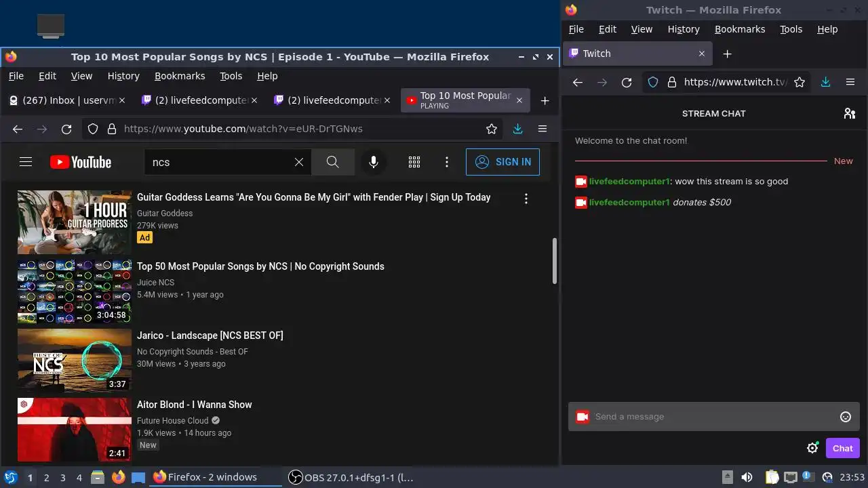The width and height of the screenshot is (868, 488).
Task: Open new tab in Twitch window
Action: pyautogui.click(x=727, y=54)
